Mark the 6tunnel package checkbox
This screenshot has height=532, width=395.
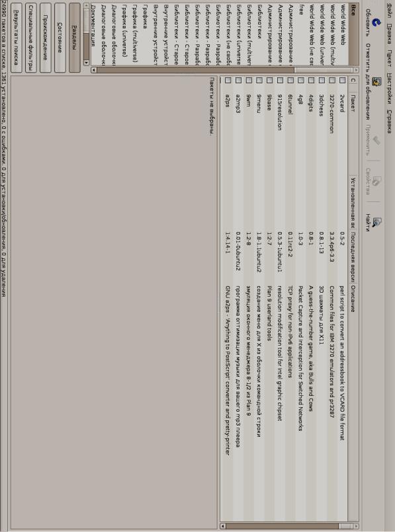click(290, 81)
